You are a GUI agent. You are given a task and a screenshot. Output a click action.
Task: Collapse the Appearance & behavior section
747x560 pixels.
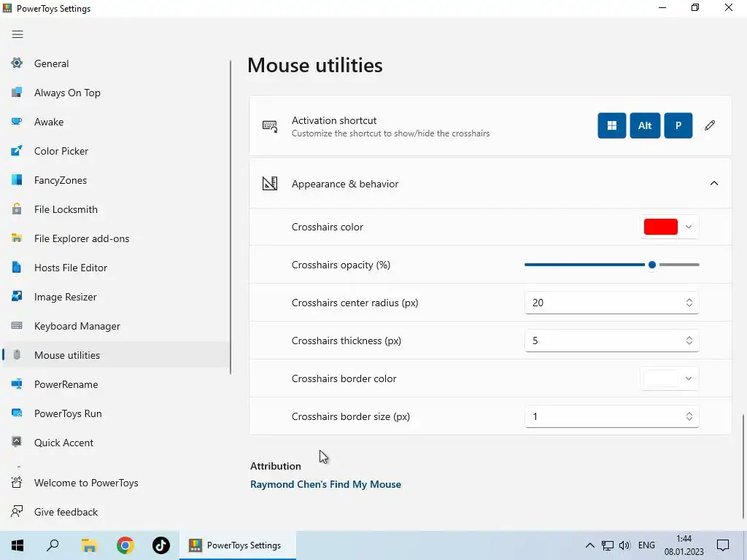click(x=714, y=183)
